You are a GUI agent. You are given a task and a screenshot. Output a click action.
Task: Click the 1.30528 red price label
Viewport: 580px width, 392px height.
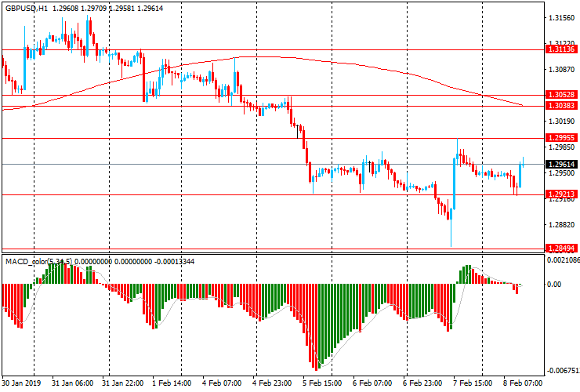point(561,95)
